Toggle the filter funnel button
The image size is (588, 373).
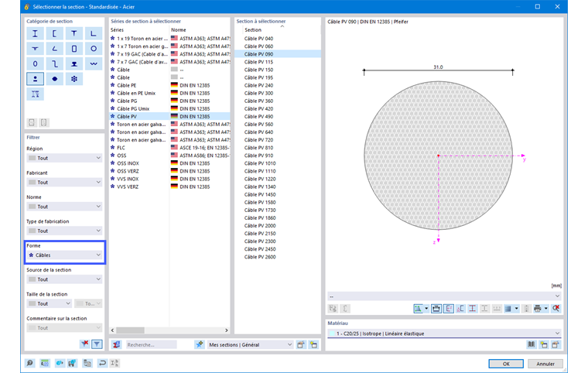[x=97, y=344]
